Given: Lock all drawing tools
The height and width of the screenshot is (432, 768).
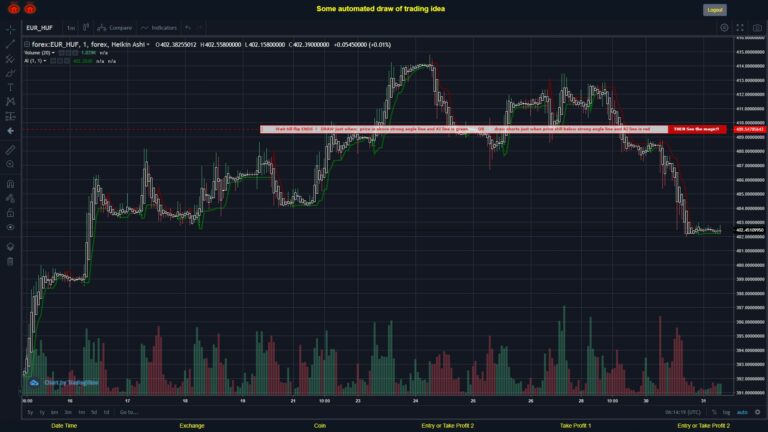Looking at the screenshot, I should click(10, 213).
